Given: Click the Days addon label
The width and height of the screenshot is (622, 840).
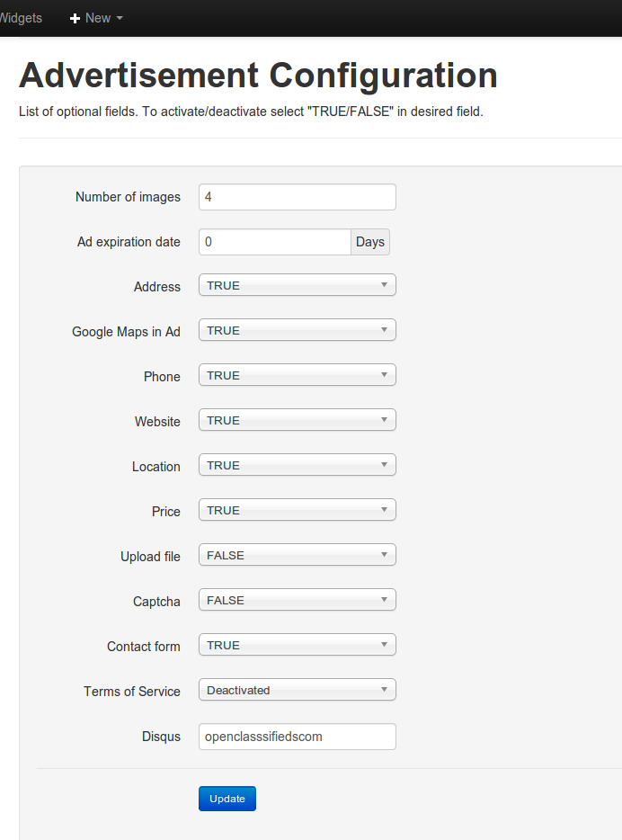Looking at the screenshot, I should point(370,242).
